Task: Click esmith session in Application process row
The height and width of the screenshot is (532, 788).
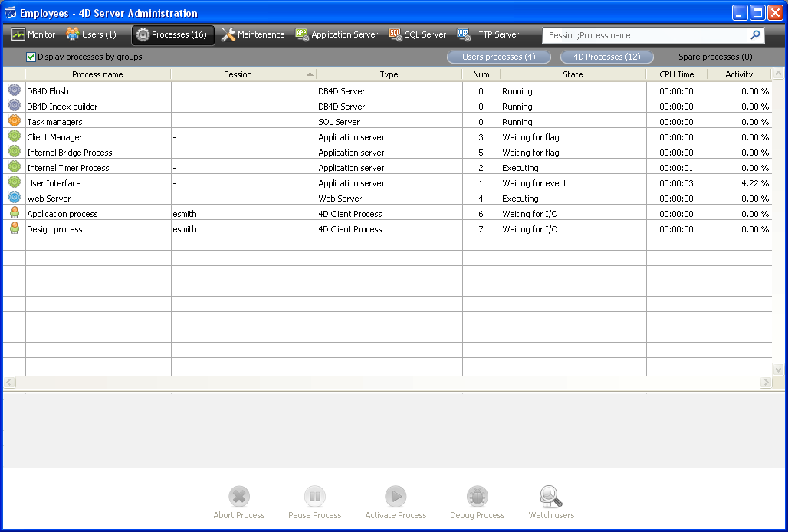Action: click(185, 214)
